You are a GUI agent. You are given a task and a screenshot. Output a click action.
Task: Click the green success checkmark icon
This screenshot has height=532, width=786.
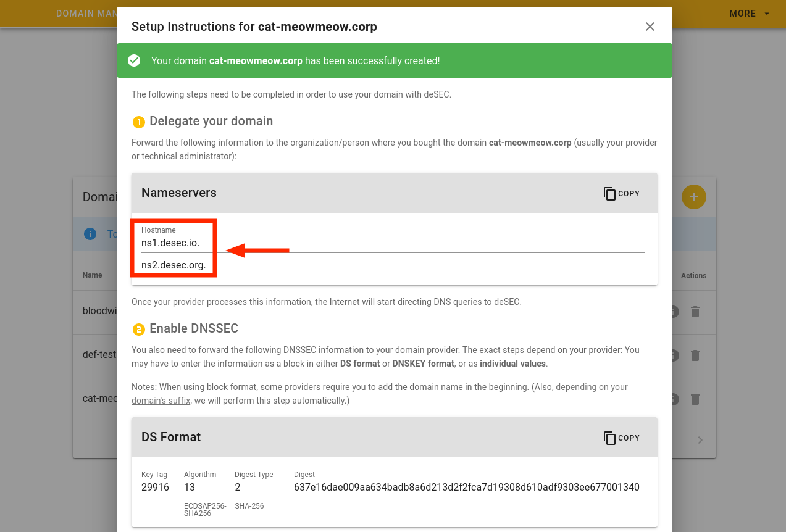tap(134, 60)
